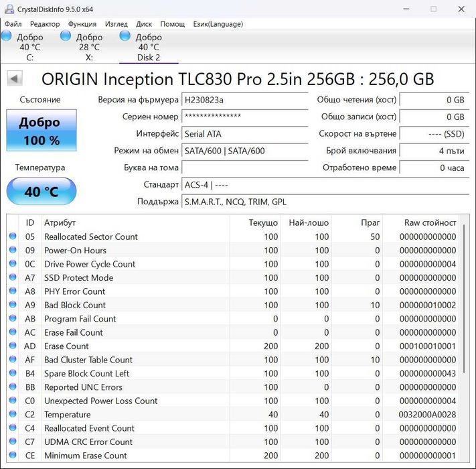Viewport: 476px width, 469px height.
Task: Click the ID column header
Action: click(x=29, y=222)
